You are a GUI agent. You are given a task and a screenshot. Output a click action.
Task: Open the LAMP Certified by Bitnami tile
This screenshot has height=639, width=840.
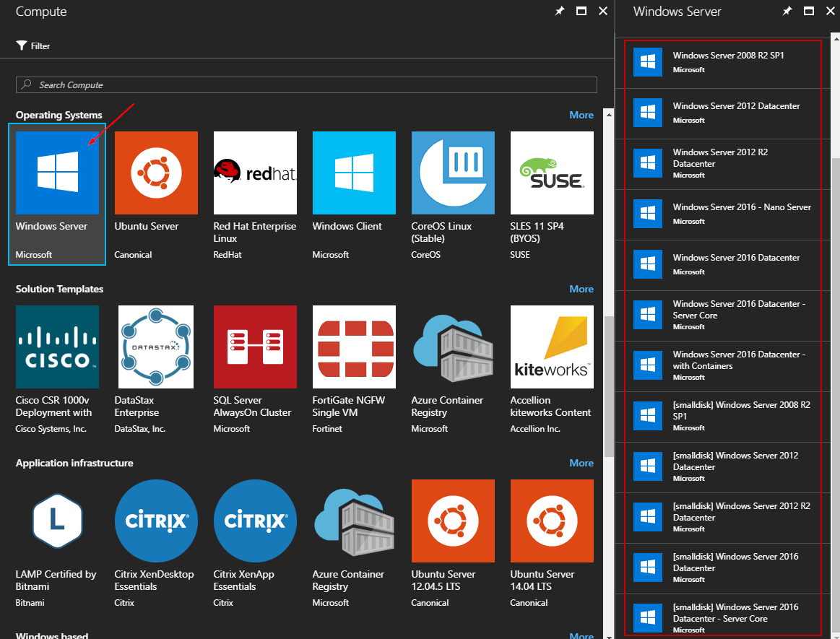(57, 544)
